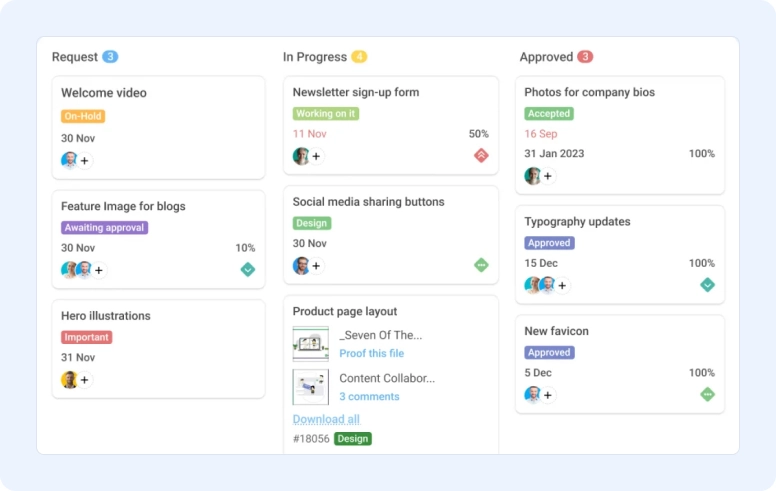This screenshot has height=491, width=776.
Task: Click the yellow In Progress count badge
Action: tap(359, 56)
